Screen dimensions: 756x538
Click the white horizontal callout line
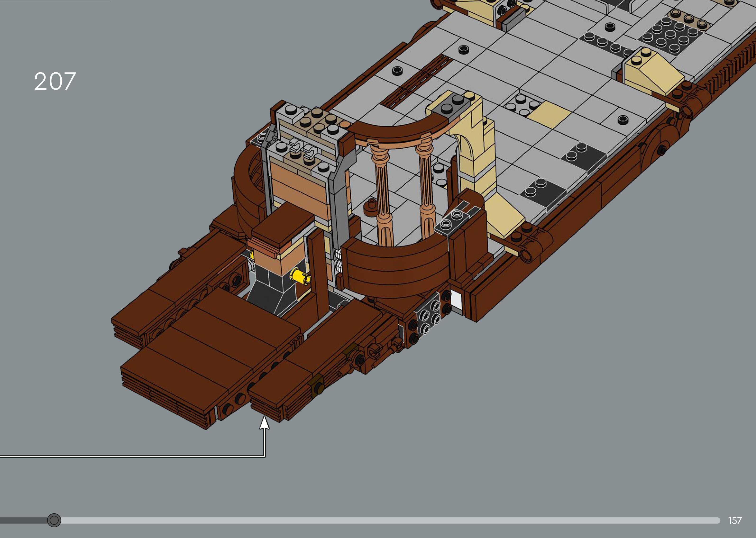(x=132, y=457)
